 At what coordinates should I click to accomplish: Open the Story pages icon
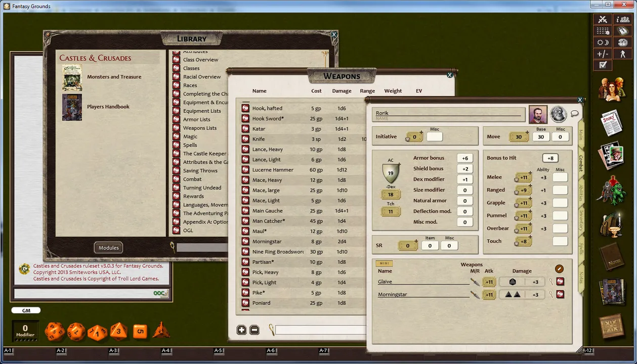coord(611,123)
